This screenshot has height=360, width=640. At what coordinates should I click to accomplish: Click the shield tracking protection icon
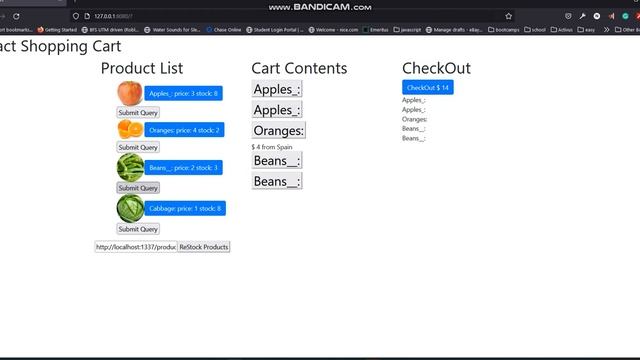[x=76, y=16]
